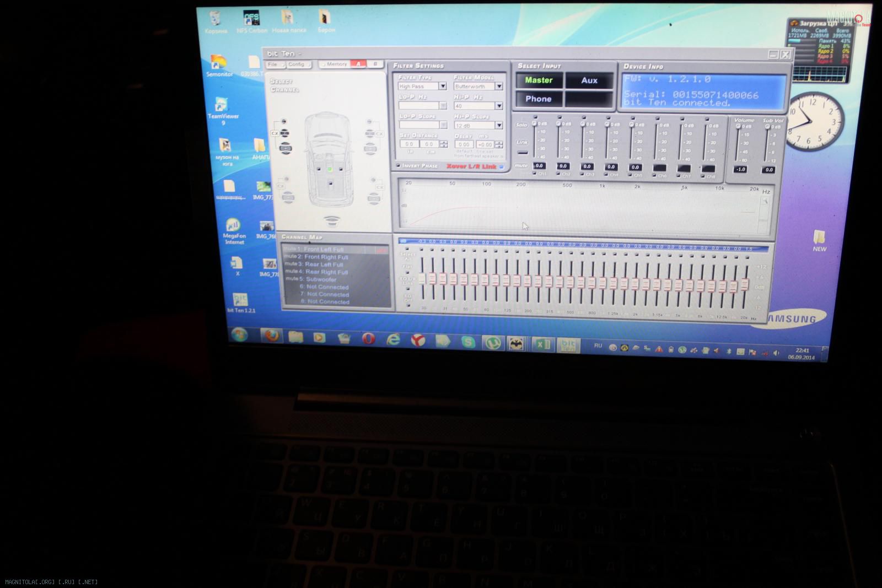
Task: Select the front left tweeter speaker icon
Action: [x=283, y=121]
